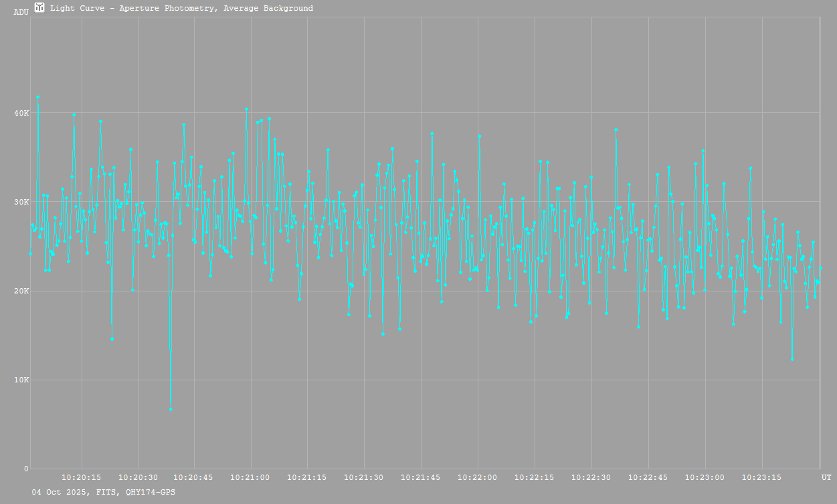The width and height of the screenshot is (837, 504).
Task: Click the 10:23:15 time label
Action: (x=761, y=478)
